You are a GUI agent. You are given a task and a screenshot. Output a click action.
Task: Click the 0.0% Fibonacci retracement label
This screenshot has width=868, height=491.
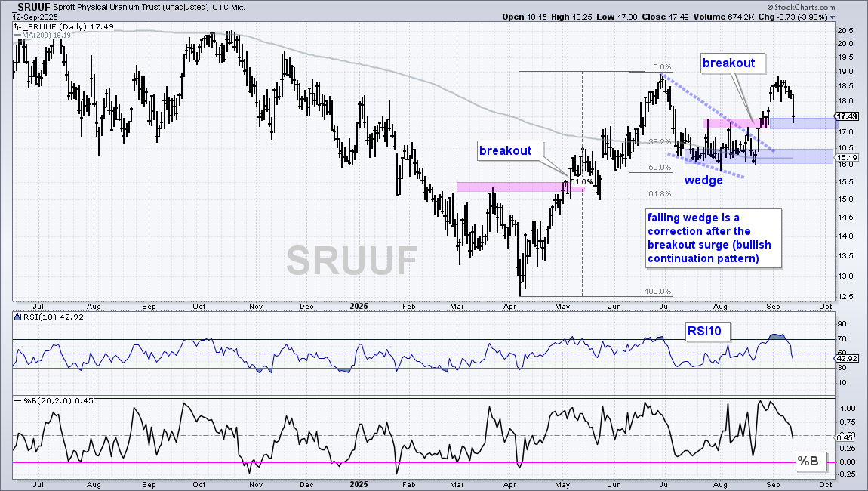(x=661, y=67)
